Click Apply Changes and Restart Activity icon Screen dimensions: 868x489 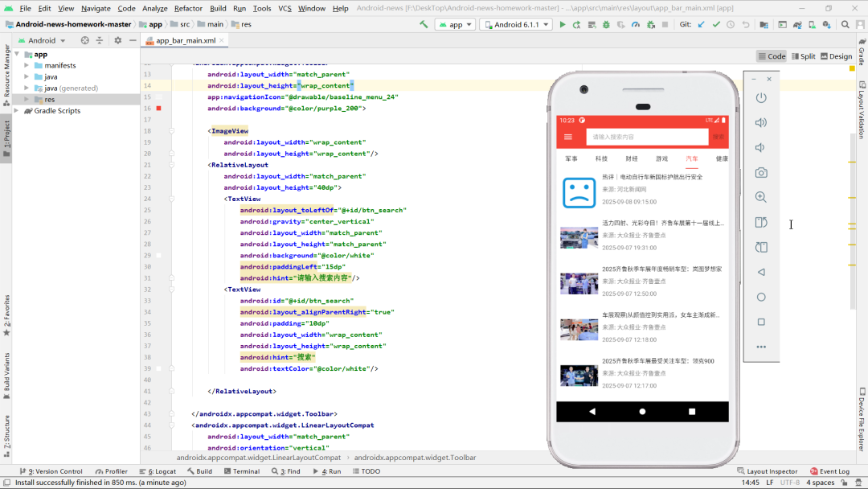pyautogui.click(x=577, y=24)
